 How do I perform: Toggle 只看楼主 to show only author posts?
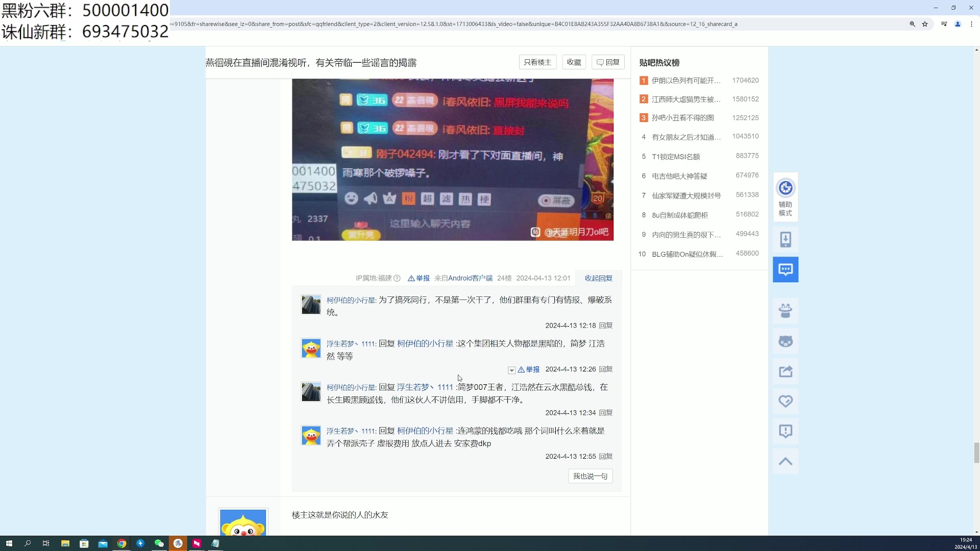(537, 62)
